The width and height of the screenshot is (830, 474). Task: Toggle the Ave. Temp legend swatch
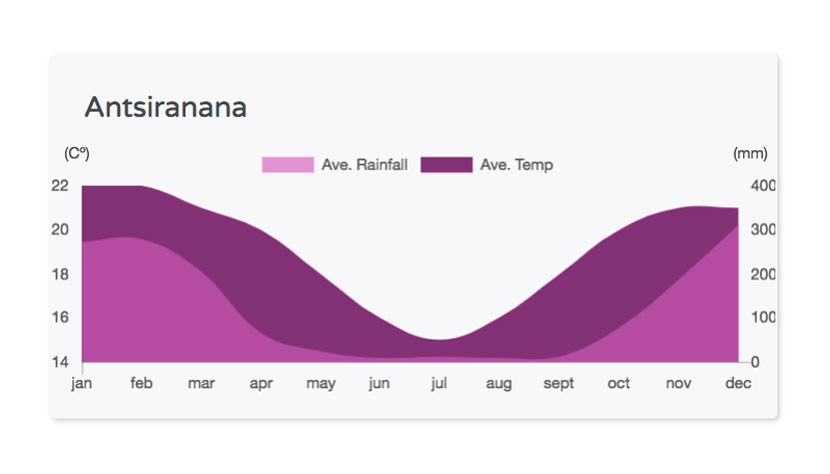pyautogui.click(x=446, y=165)
